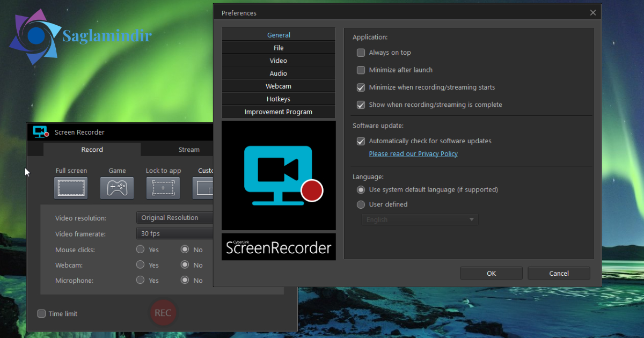The height and width of the screenshot is (338, 644).
Task: Set Mouse clicks to Yes
Action: (x=140, y=249)
